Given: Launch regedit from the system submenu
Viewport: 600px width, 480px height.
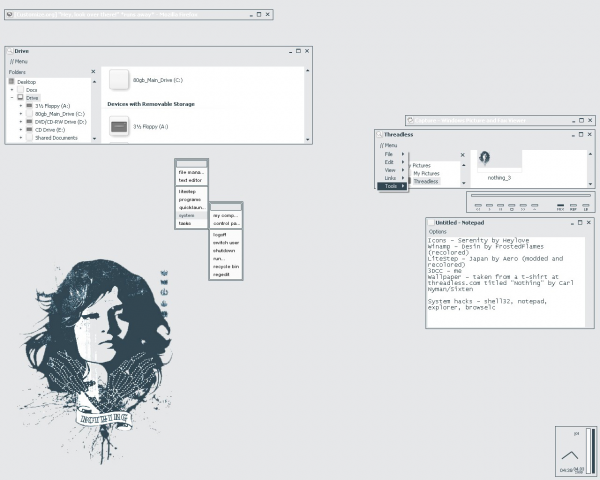Looking at the screenshot, I should click(x=226, y=274).
